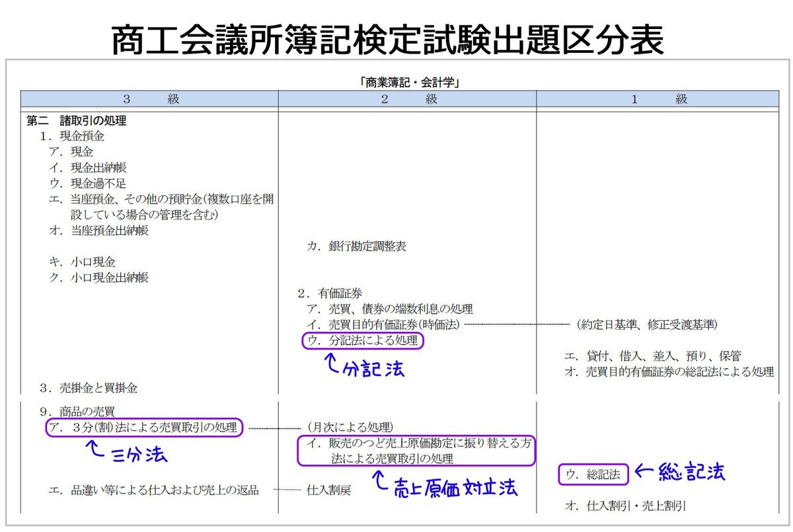Select the text "仕入割戻"
Viewport: 793px width, 532px height.
pos(328,490)
